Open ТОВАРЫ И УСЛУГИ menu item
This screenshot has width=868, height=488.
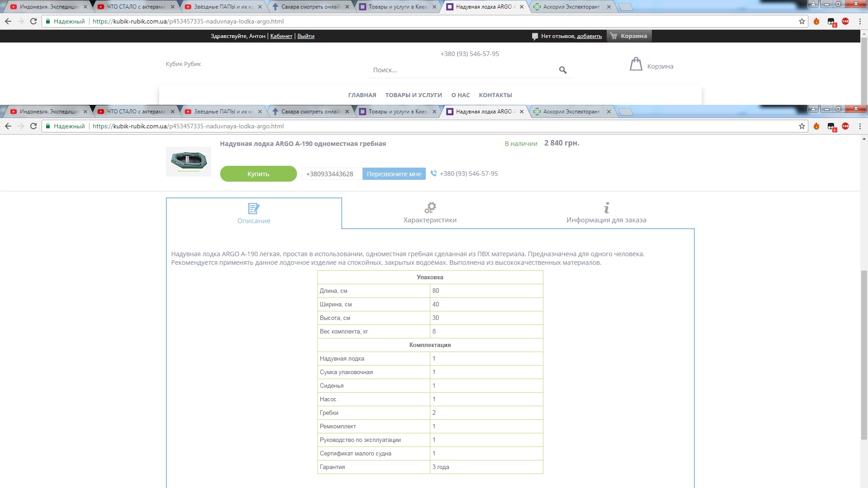(414, 95)
